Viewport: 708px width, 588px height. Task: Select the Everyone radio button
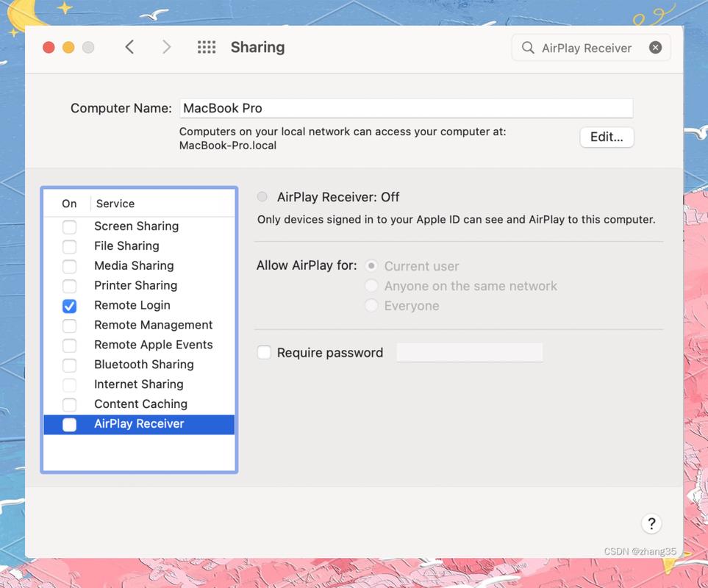coord(371,306)
